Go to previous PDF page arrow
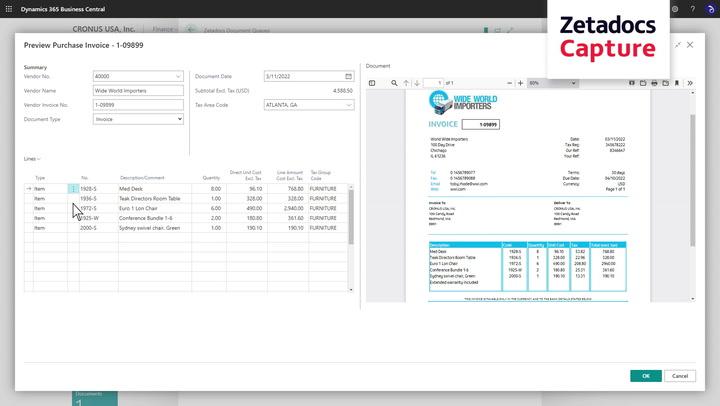The height and width of the screenshot is (406, 720). tap(406, 83)
